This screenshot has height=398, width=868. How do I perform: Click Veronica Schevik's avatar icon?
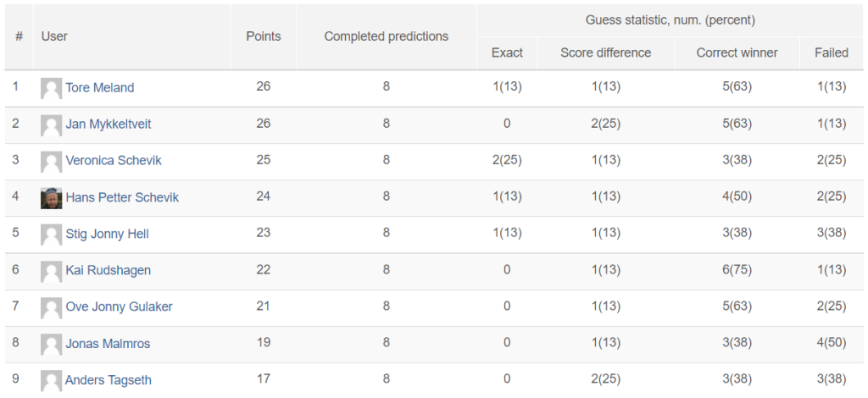pyautogui.click(x=52, y=162)
